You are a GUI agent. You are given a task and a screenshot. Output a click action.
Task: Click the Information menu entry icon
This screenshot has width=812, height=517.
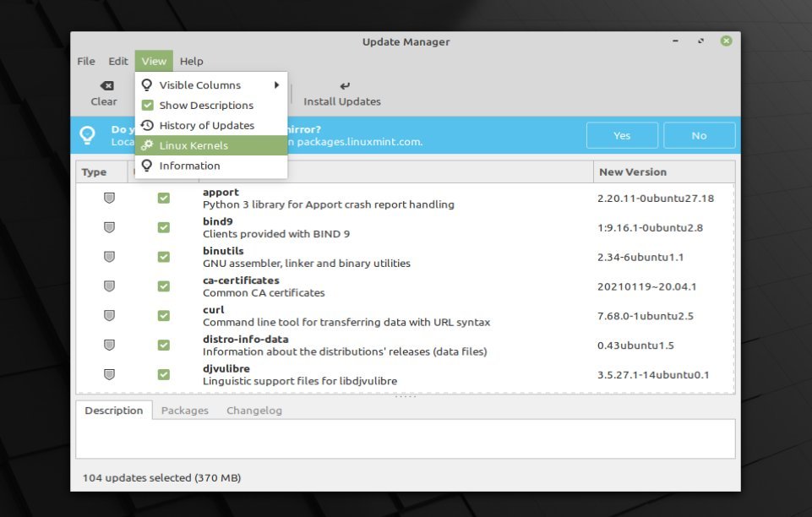point(147,166)
